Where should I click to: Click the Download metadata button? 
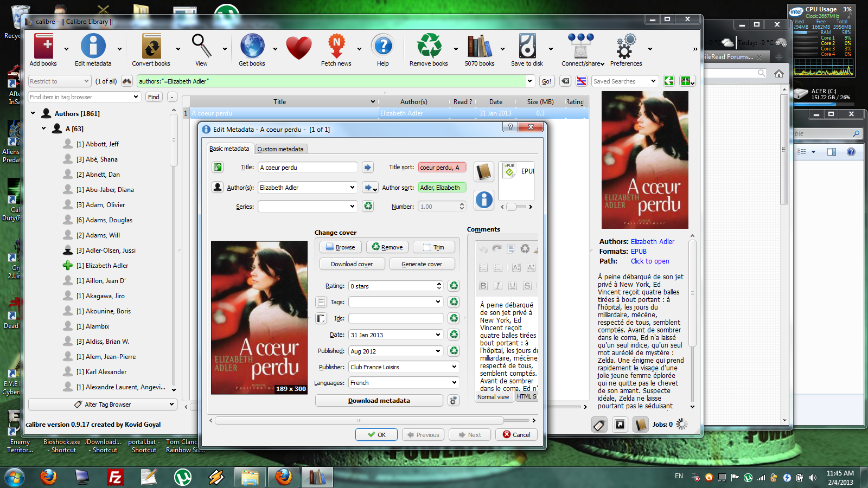click(379, 401)
